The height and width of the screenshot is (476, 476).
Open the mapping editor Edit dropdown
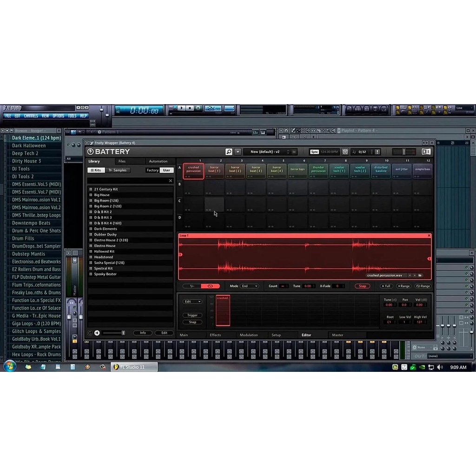click(x=192, y=301)
